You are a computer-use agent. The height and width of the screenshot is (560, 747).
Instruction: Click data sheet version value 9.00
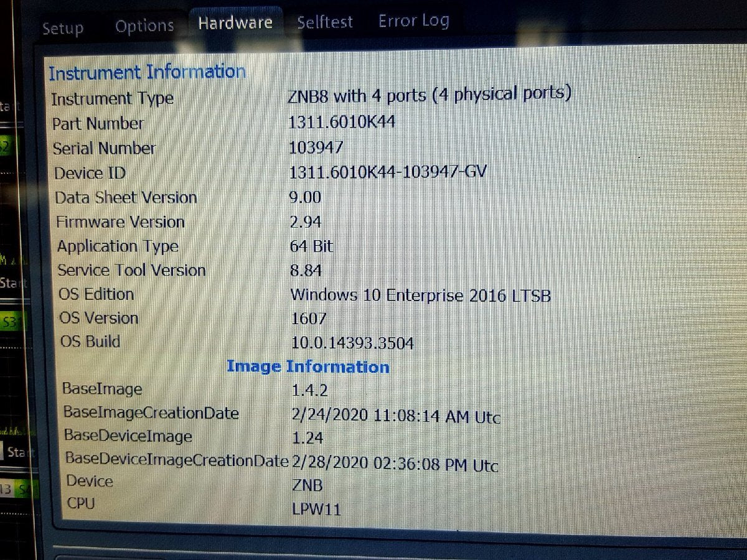[306, 197]
